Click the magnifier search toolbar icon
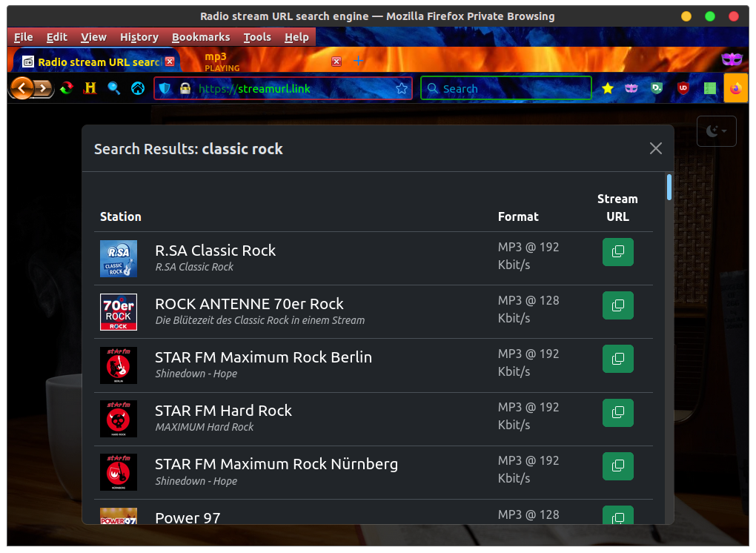Viewport: 756px width, 553px height. pyautogui.click(x=114, y=88)
